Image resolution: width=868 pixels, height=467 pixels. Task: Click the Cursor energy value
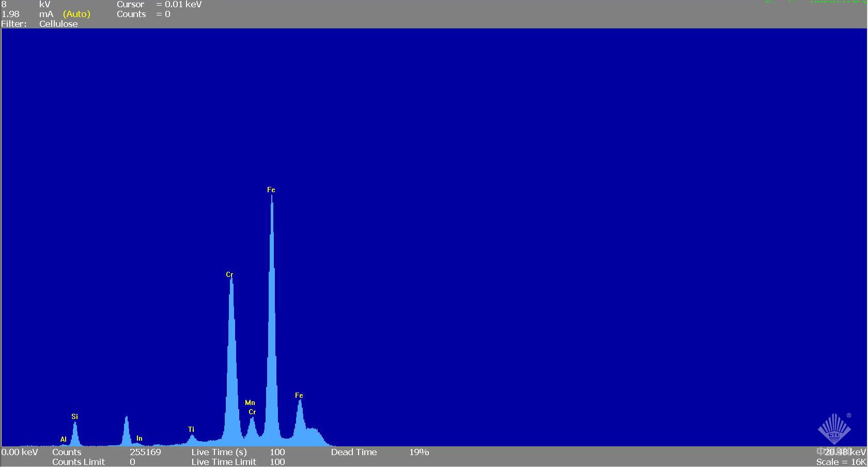coord(183,4)
